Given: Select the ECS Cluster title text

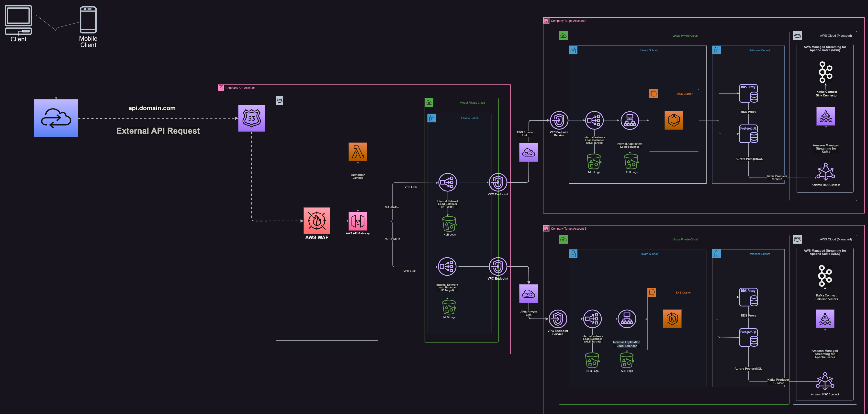Looking at the screenshot, I should (685, 94).
